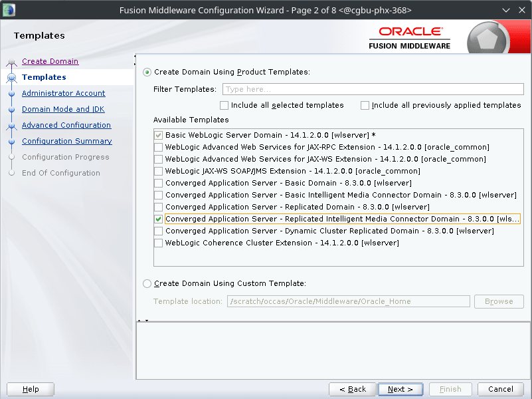The height and width of the screenshot is (399, 532).
Task: Open the Create Domain step link
Action: (x=50, y=61)
